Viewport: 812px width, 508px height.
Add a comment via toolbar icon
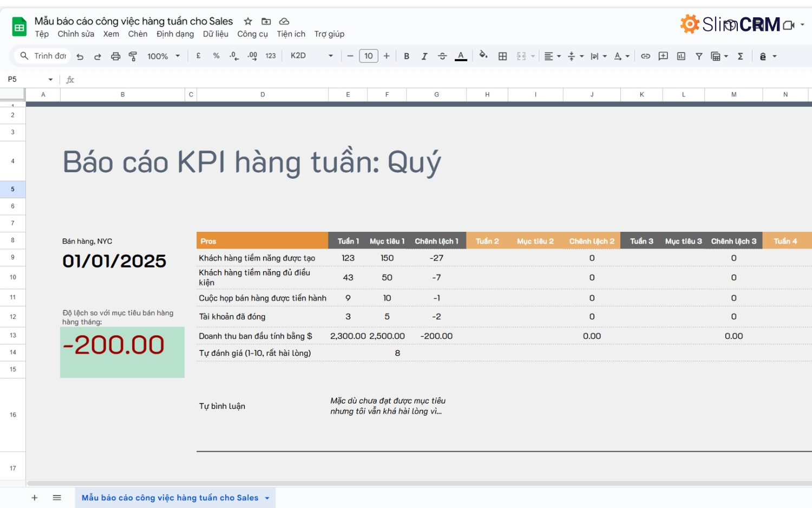coord(663,56)
